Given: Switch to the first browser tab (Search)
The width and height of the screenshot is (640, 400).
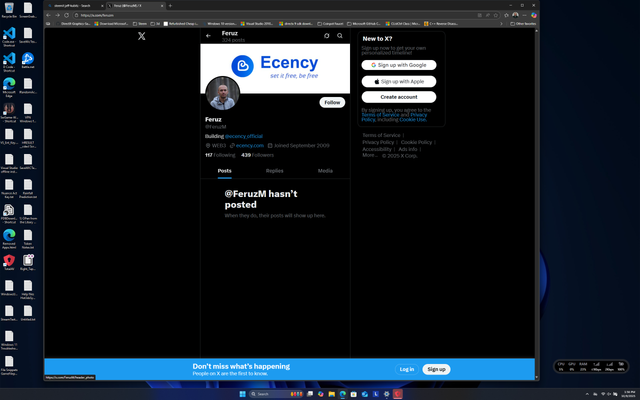Looking at the screenshot, I should point(75,6).
